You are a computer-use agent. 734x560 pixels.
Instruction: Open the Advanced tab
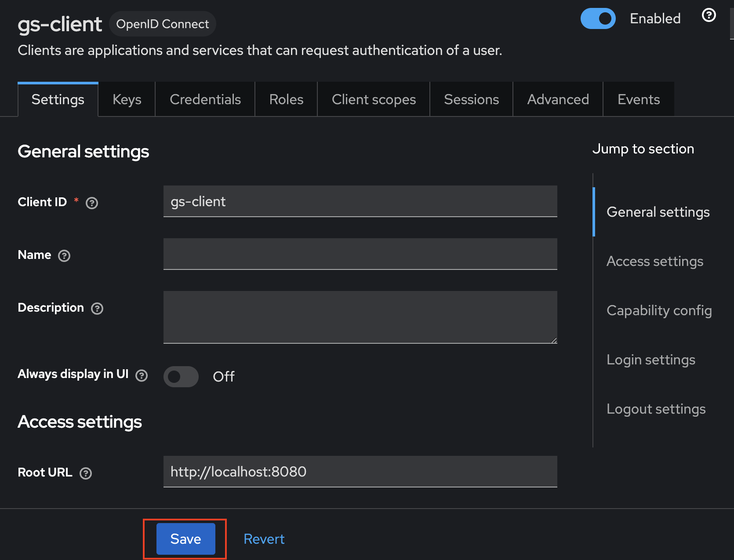[x=558, y=99]
